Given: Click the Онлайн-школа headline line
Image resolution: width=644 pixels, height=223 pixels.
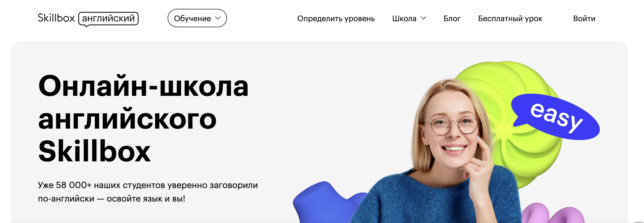Looking at the screenshot, I should point(143,86).
